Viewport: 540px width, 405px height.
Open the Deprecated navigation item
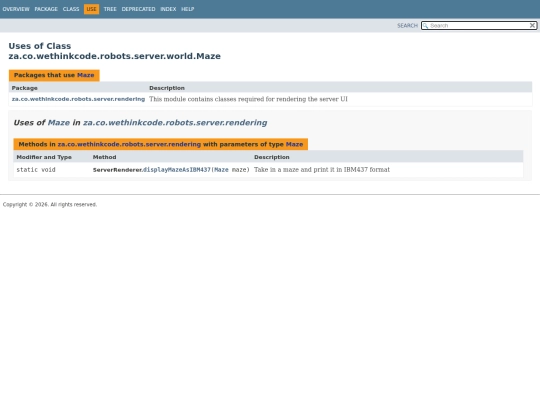(138, 9)
